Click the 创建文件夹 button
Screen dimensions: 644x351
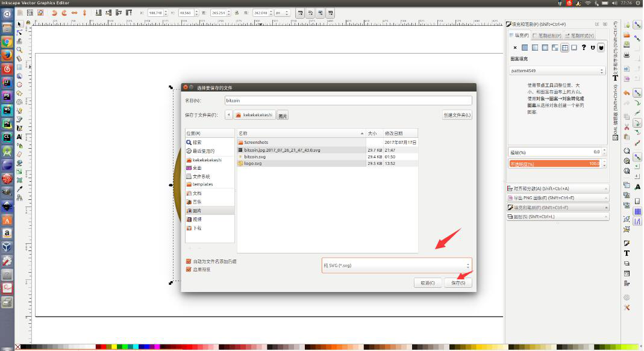click(x=457, y=115)
